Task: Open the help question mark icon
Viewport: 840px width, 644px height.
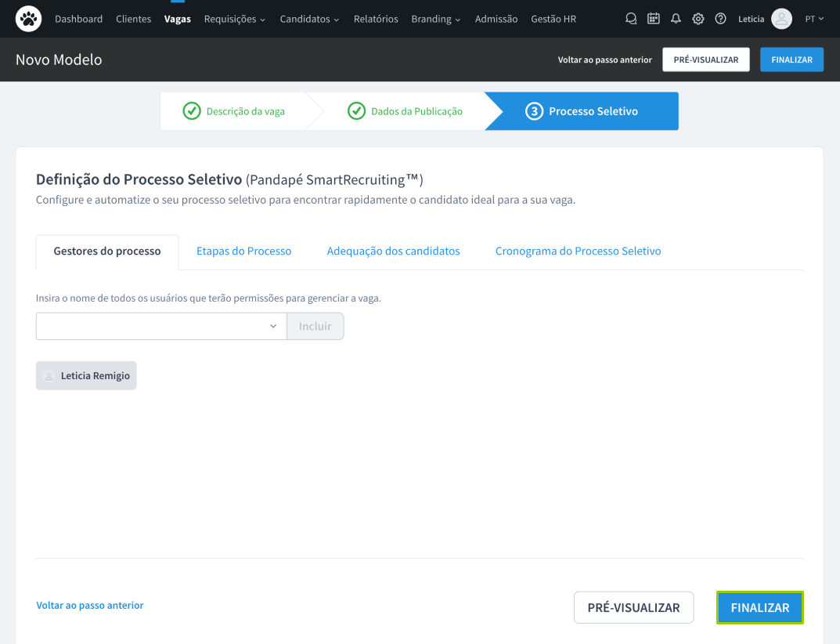Action: [721, 19]
